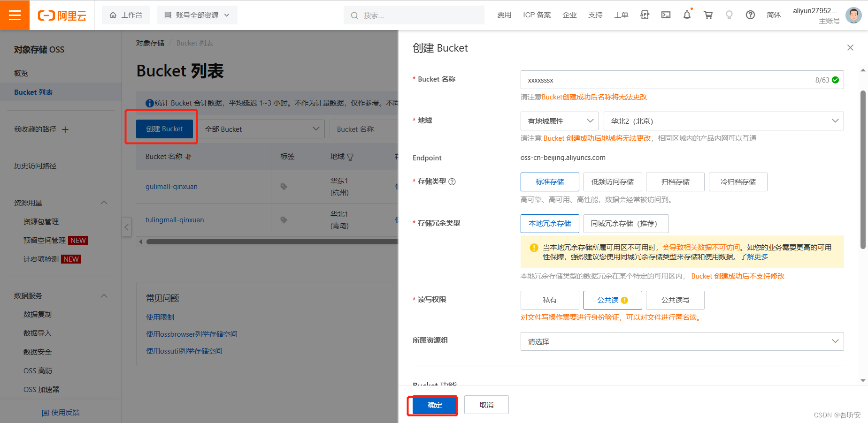Open tulingmall-qinxuan bucket link
Image resolution: width=868 pixels, height=423 pixels.
(x=175, y=220)
